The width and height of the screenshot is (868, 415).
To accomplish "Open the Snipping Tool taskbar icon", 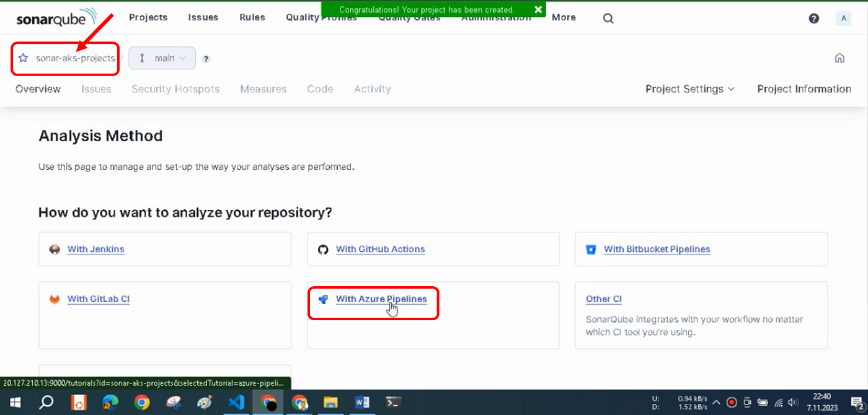I will tap(173, 403).
